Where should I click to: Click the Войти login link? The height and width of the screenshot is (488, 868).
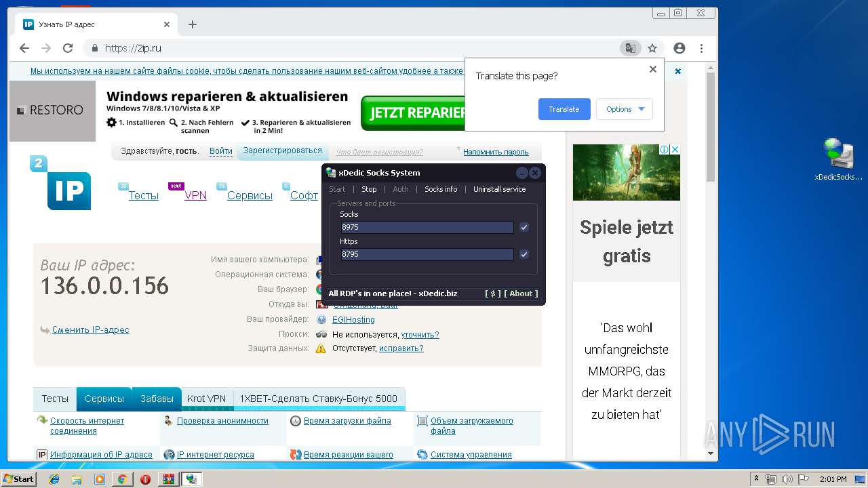tap(221, 151)
